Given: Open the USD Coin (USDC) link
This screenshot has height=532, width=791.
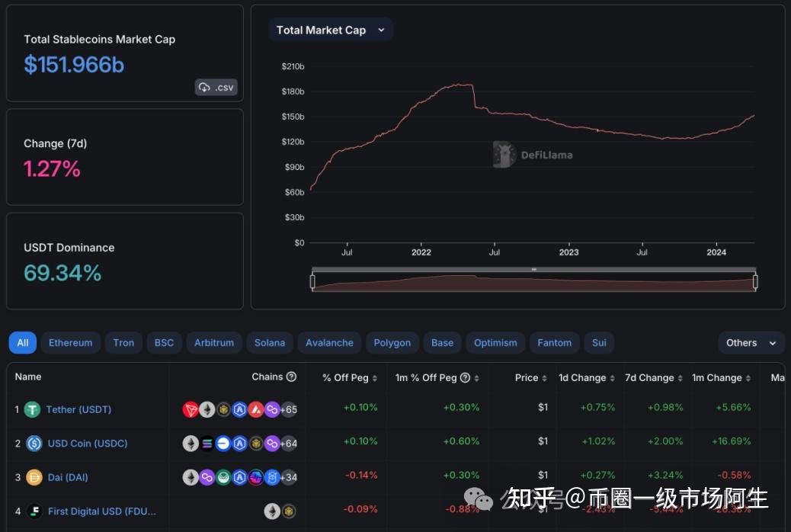Looking at the screenshot, I should pyautogui.click(x=88, y=443).
